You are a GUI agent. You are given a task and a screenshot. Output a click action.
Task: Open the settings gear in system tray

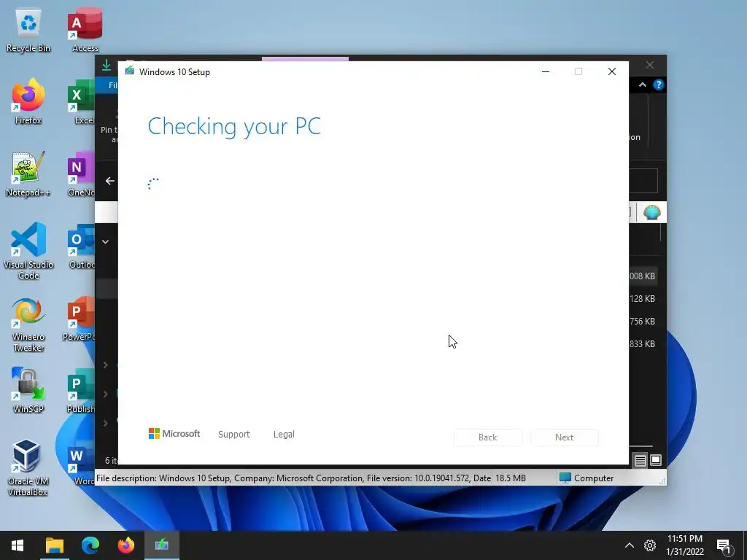(x=650, y=545)
